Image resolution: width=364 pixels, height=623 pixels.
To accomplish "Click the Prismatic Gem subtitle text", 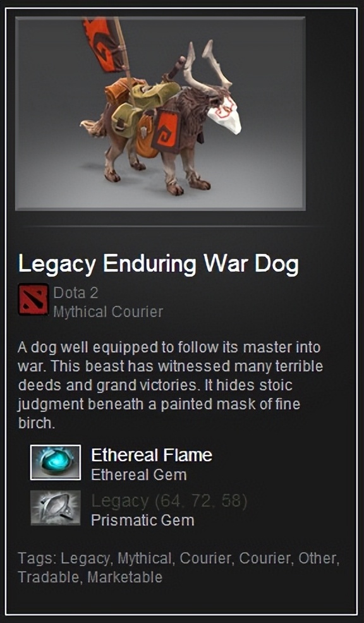I will [143, 520].
